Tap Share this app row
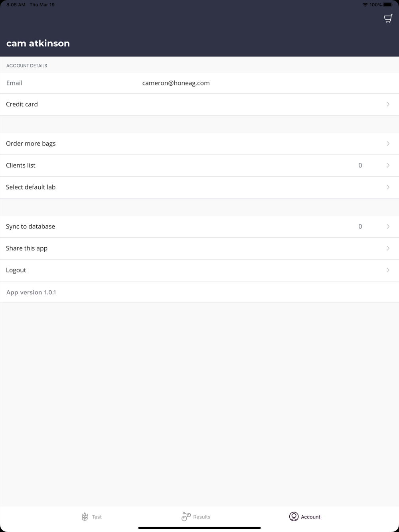 (27, 248)
